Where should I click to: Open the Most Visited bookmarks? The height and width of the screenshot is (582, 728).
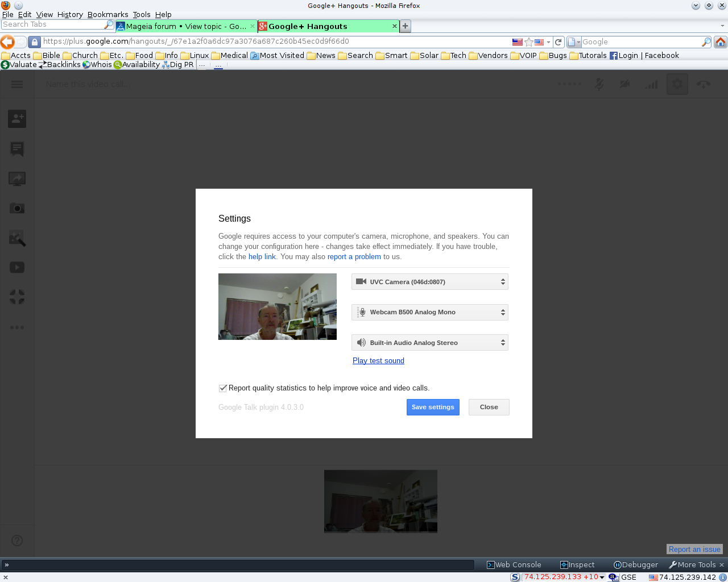click(278, 56)
